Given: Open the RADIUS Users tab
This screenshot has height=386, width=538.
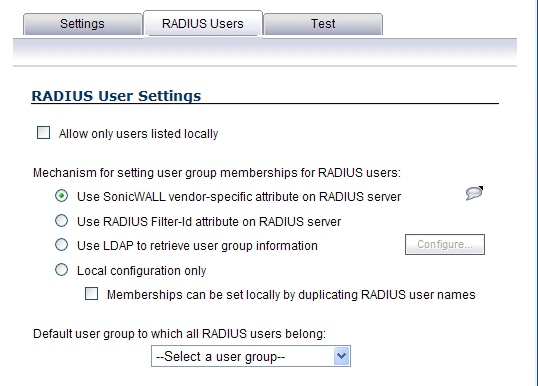Looking at the screenshot, I should [203, 23].
